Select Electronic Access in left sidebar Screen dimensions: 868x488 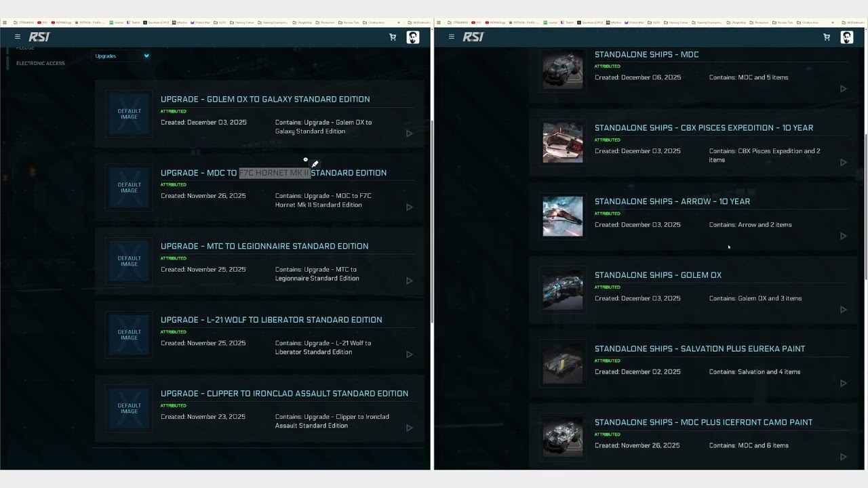[41, 63]
